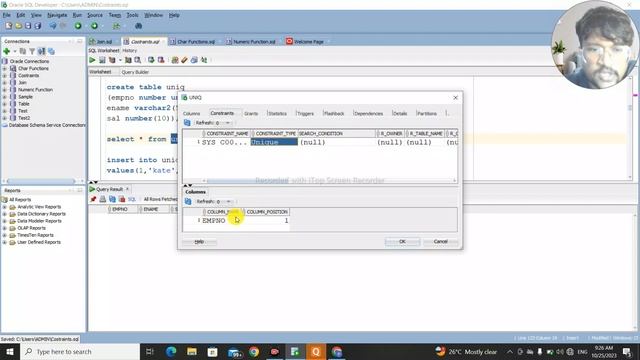Click the Save All icon in main toolbar

pos(38,26)
